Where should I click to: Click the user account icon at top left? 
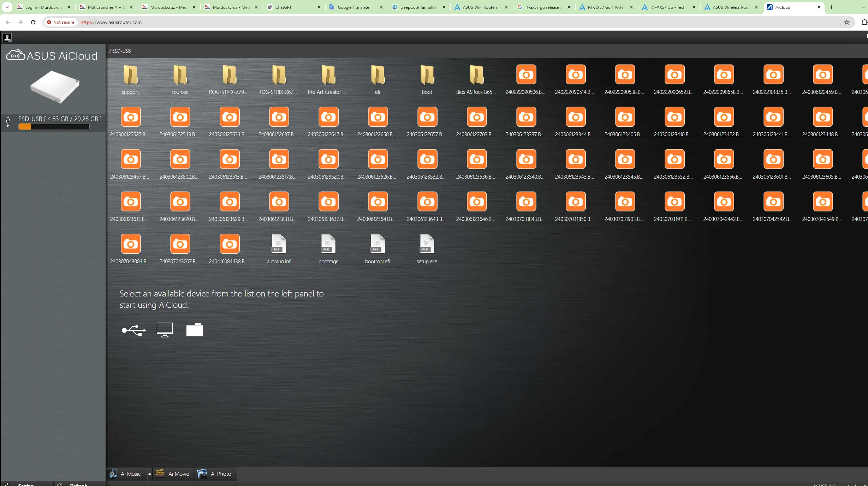pos(7,37)
